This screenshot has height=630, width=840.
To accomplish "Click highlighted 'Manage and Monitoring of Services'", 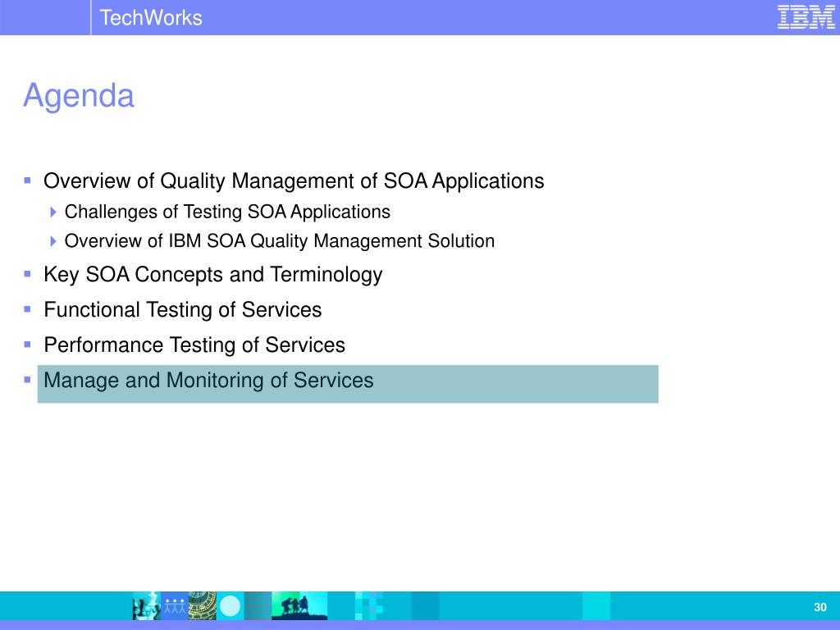I will pos(348,384).
